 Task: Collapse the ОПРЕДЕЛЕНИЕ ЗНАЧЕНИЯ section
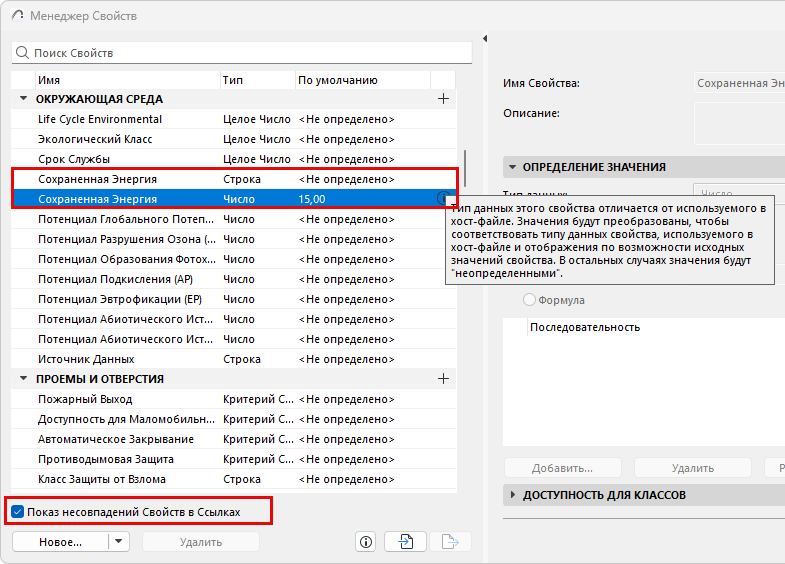coord(512,167)
